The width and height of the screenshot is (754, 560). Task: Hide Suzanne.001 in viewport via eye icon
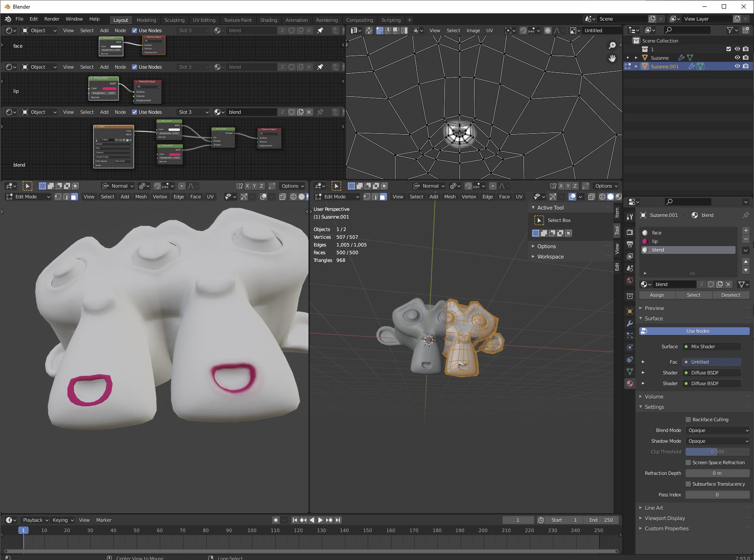[737, 66]
